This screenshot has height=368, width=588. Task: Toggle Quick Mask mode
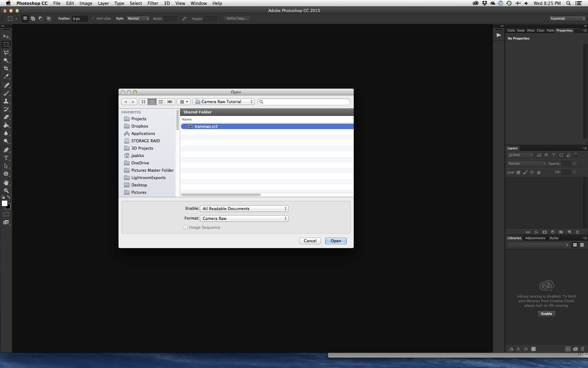(6, 214)
